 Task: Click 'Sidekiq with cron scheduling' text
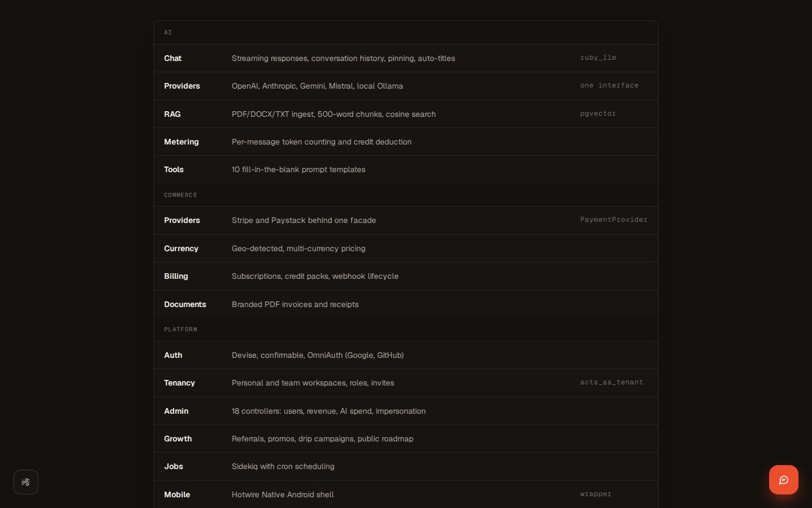[x=283, y=466]
